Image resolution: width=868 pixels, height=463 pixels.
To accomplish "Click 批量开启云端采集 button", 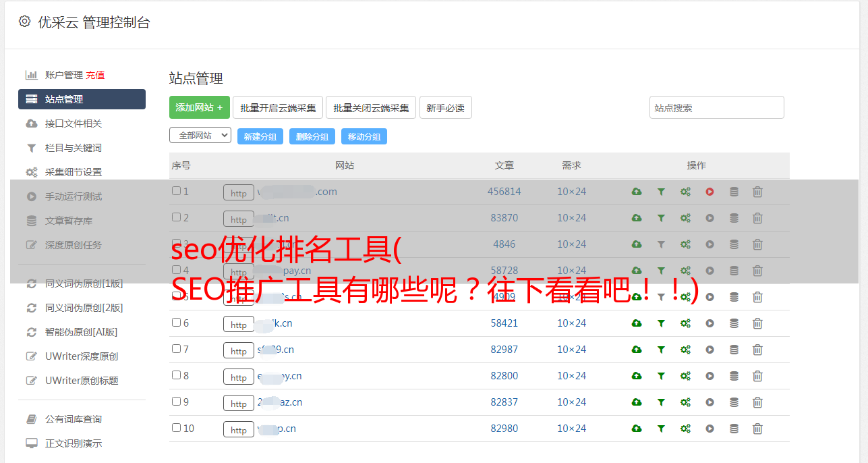I will click(278, 107).
